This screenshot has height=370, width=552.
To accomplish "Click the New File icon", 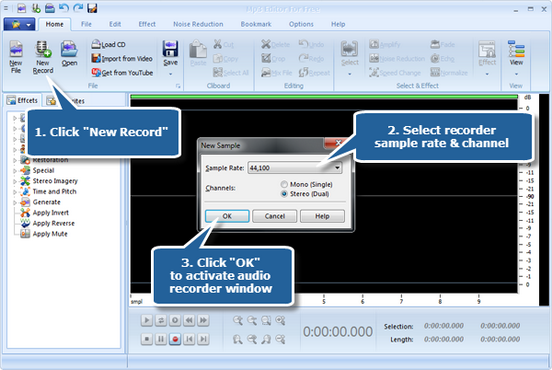I will tap(16, 56).
